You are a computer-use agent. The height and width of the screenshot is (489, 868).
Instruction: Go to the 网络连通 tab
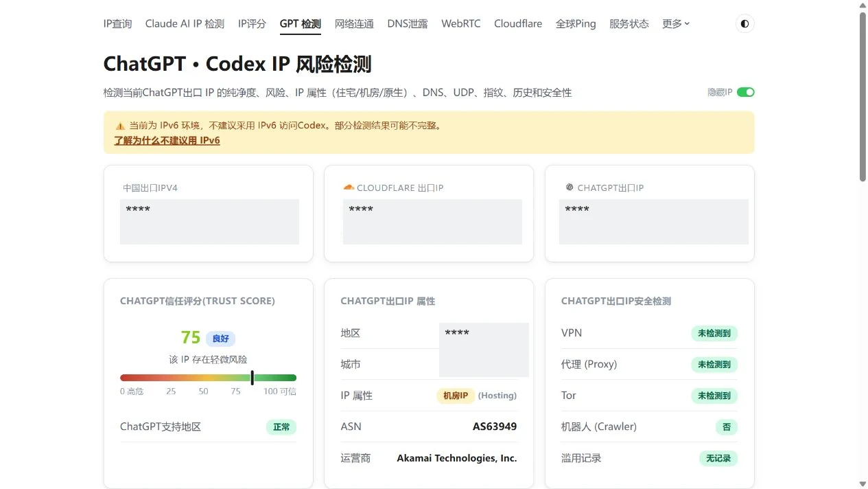354,23
